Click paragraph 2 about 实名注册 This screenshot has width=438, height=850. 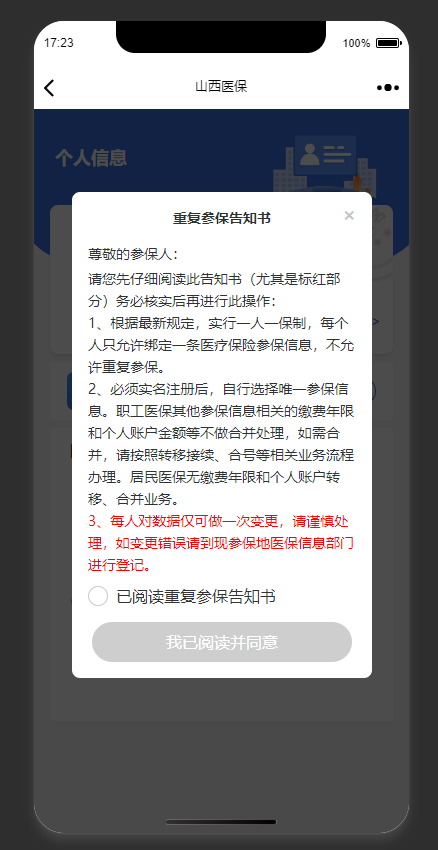(x=221, y=445)
